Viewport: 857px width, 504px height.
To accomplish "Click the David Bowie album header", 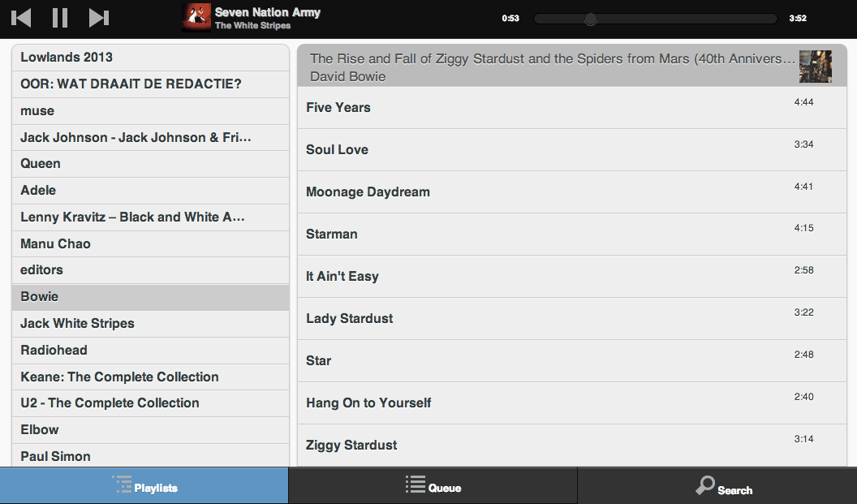I will (x=552, y=67).
